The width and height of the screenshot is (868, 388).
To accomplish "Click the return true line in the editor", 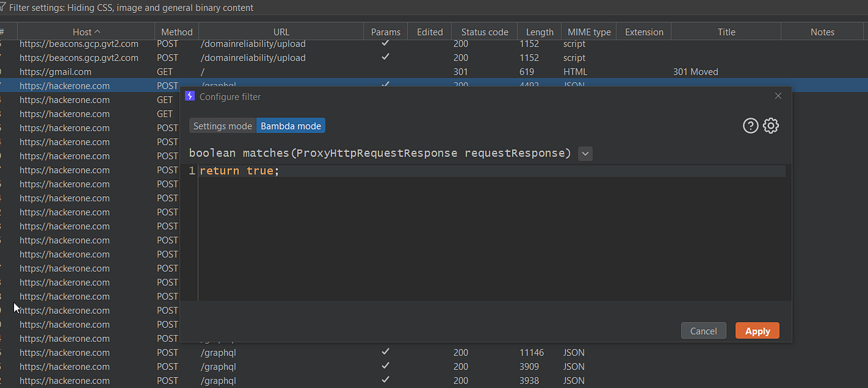I will pos(240,170).
